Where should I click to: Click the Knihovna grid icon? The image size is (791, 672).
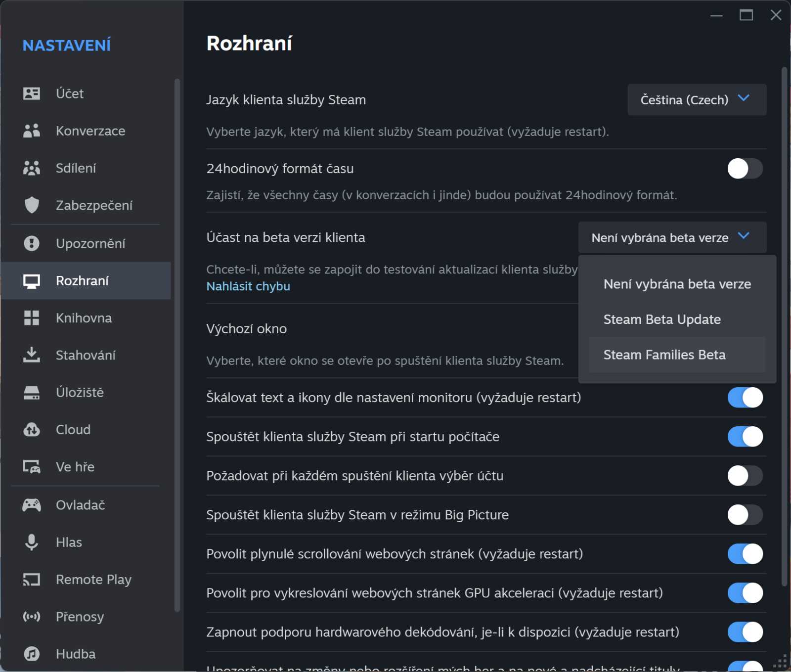pyautogui.click(x=32, y=318)
